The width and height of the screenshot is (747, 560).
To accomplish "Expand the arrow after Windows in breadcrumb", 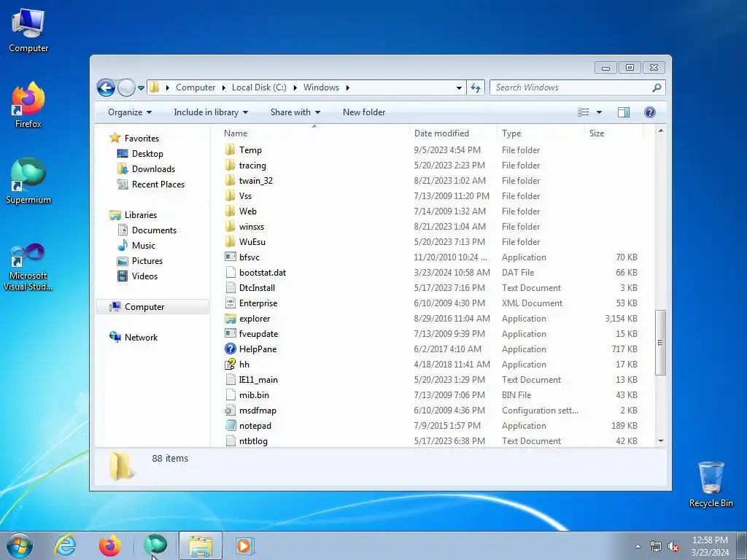I will click(348, 87).
